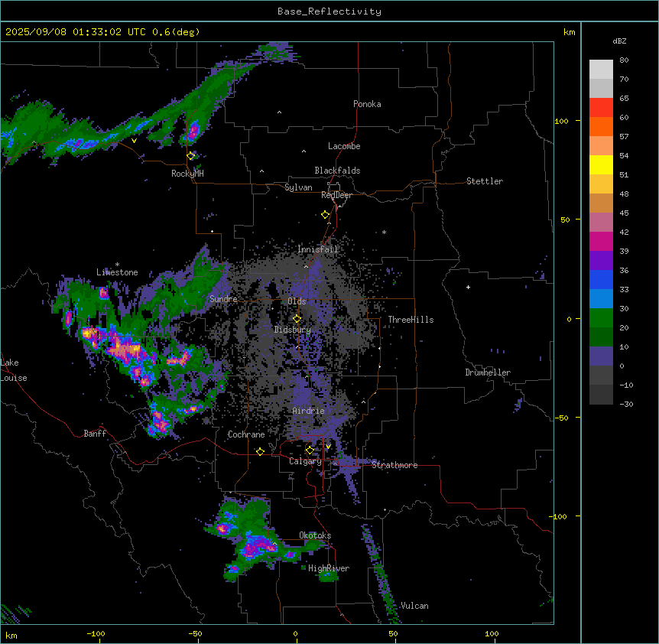659x644 pixels.
Task: Click the asterisk marker above Limestone
Action: coord(117,265)
